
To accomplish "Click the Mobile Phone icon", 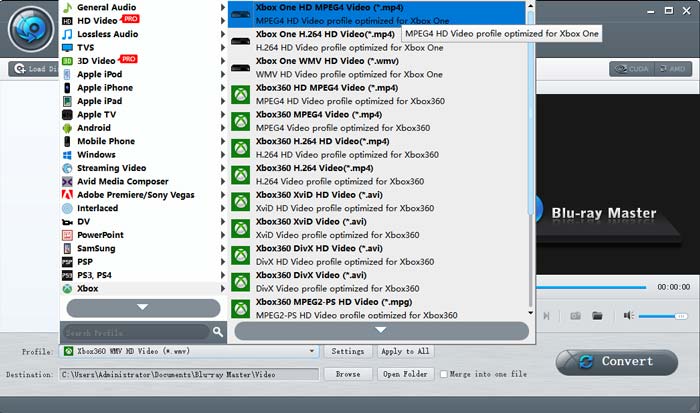I will pyautogui.click(x=67, y=141).
